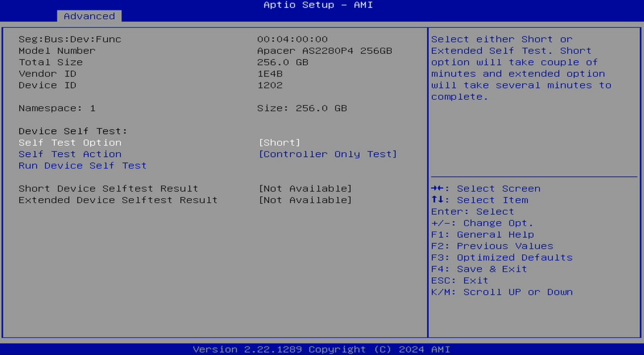Click Run Device Self Test
The image size is (644, 355).
[82, 166]
